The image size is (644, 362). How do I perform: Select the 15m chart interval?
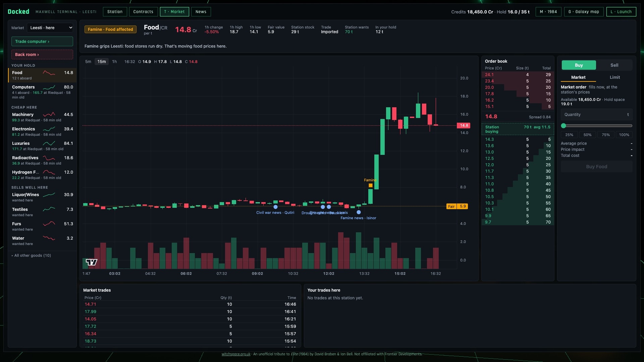[102, 62]
